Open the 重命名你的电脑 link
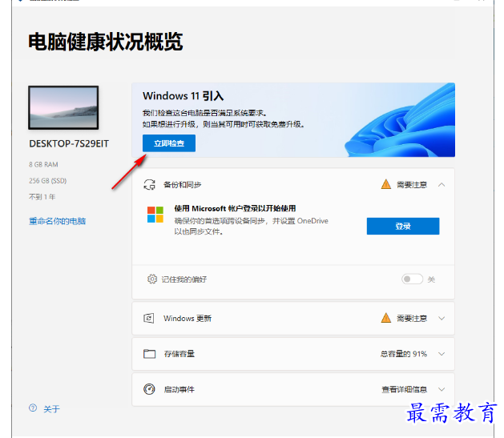The width and height of the screenshot is (504, 438). click(57, 221)
